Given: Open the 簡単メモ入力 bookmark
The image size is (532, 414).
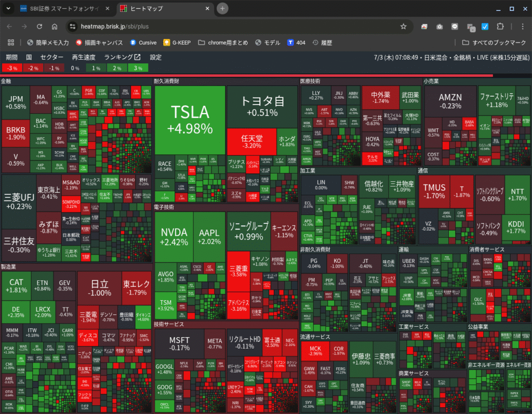Looking at the screenshot, I should pyautogui.click(x=48, y=43).
